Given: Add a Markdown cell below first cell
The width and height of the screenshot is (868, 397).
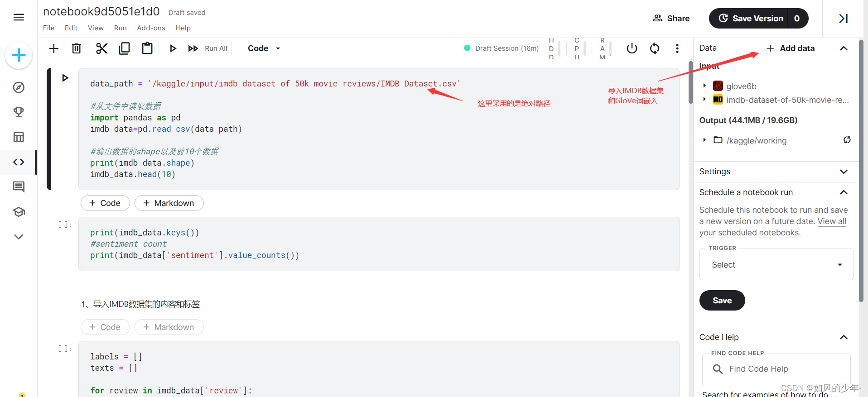Looking at the screenshot, I should (x=169, y=203).
